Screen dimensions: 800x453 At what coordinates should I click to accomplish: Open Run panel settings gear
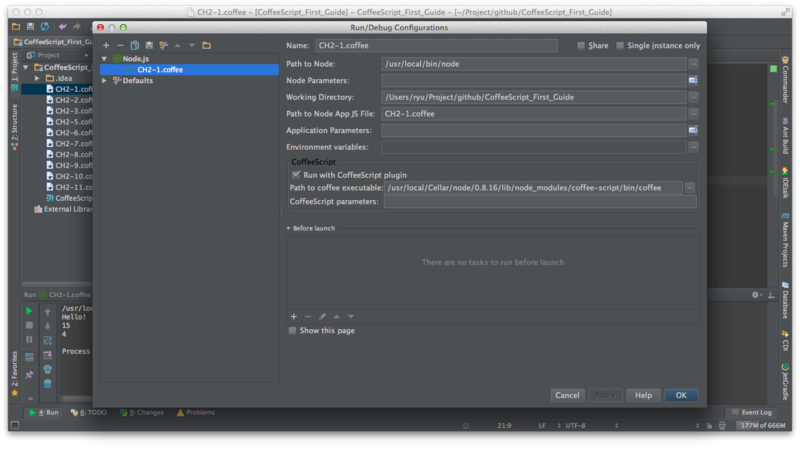coord(756,295)
